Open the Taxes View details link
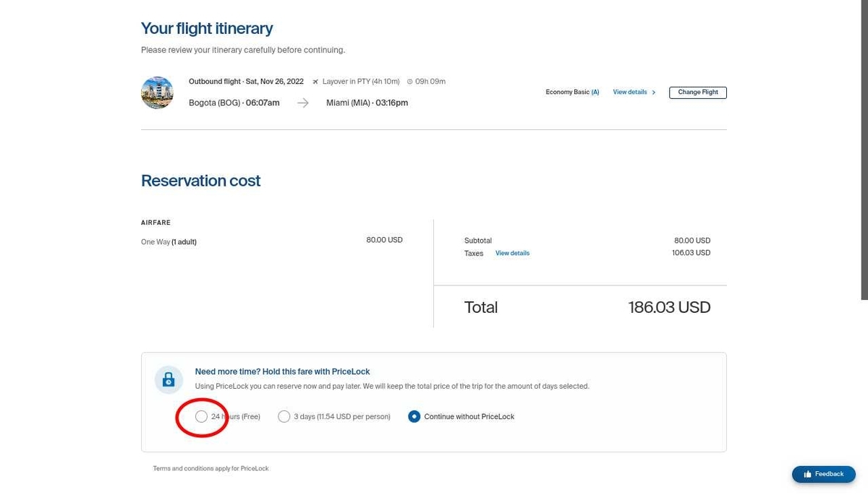868x495 pixels. tap(512, 253)
